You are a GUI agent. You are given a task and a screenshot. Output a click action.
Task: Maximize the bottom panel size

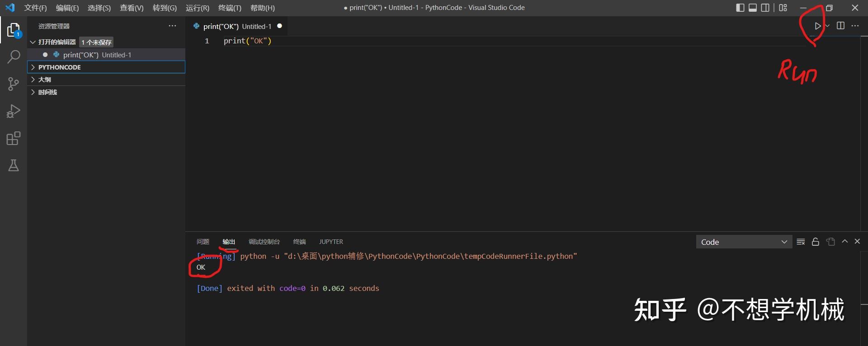844,241
